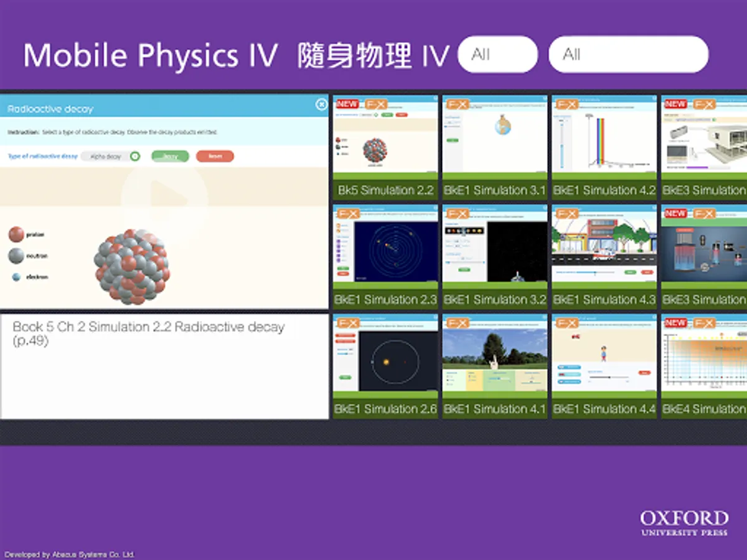747x560 pixels.
Task: Open BkE1 Simulation 2.6 thumbnail
Action: pyautogui.click(x=385, y=366)
